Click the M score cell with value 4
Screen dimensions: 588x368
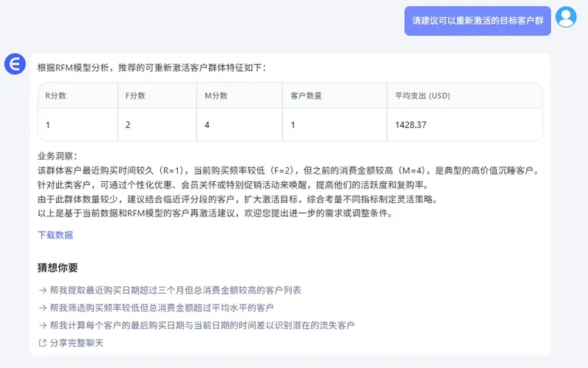[x=207, y=125]
